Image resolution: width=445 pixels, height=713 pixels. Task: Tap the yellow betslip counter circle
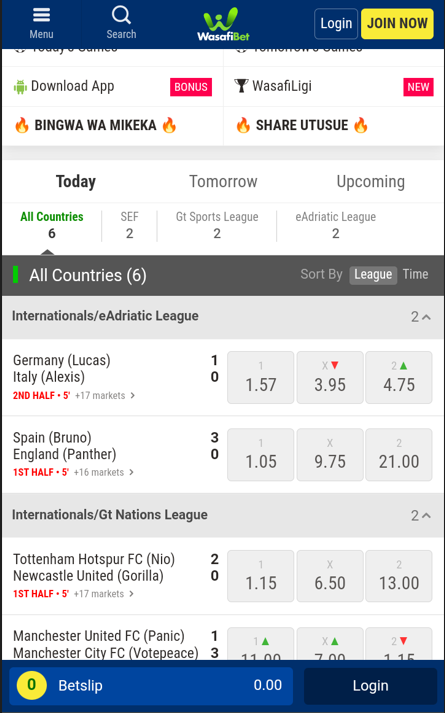31,685
